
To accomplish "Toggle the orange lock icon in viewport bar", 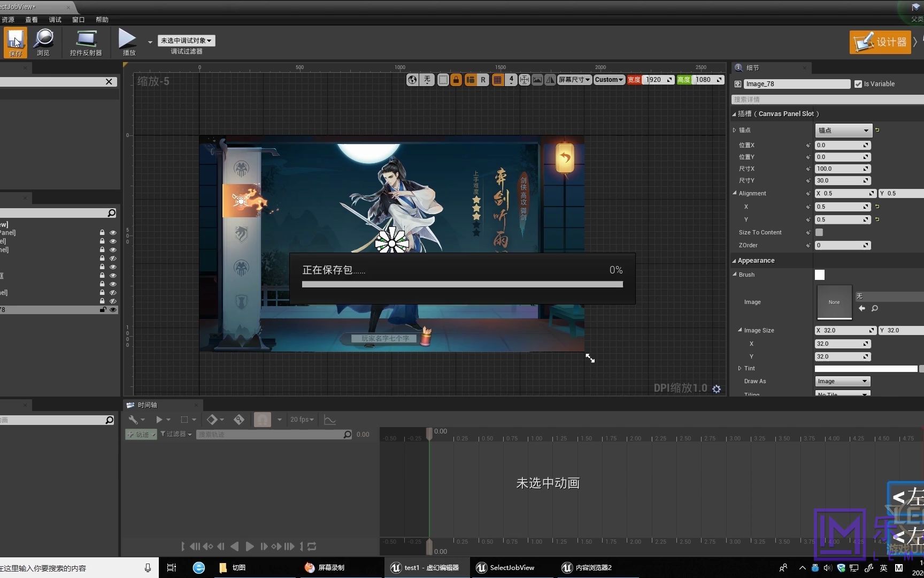I will (x=456, y=80).
